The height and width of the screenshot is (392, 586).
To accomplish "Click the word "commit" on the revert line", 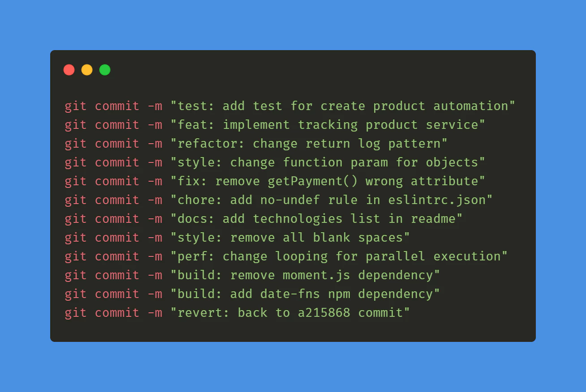I will click(x=117, y=313).
